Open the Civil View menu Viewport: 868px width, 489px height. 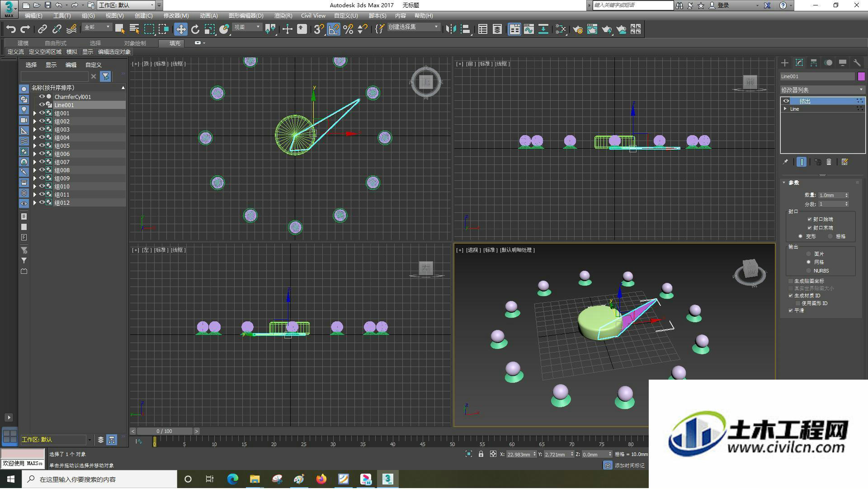tap(313, 15)
